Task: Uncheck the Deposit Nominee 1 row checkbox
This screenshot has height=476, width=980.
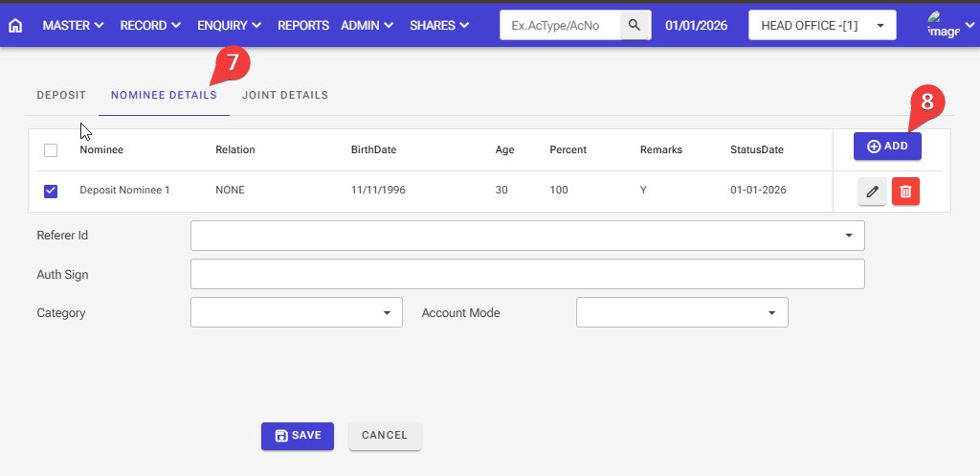Action: point(51,191)
